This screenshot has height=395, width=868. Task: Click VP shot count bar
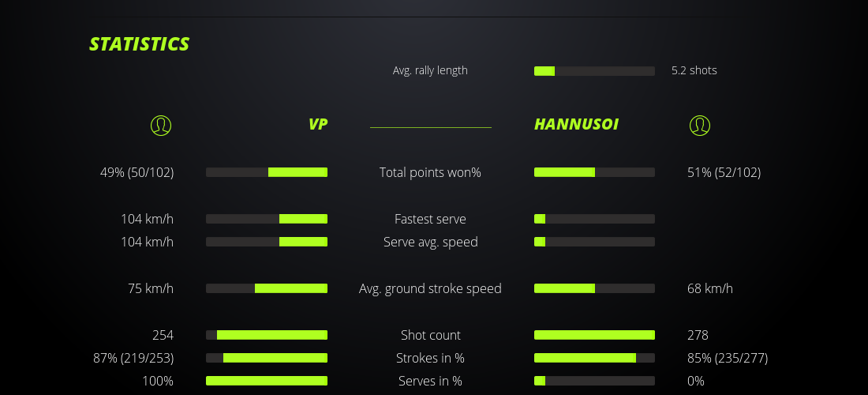267,335
